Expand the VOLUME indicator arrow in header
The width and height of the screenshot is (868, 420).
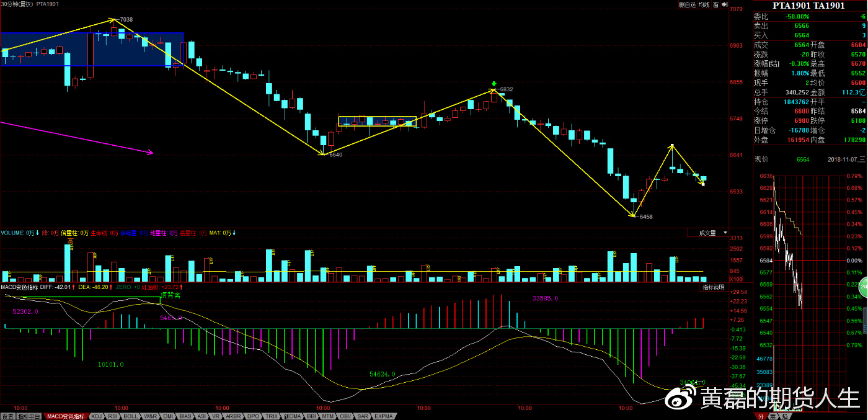point(37,233)
